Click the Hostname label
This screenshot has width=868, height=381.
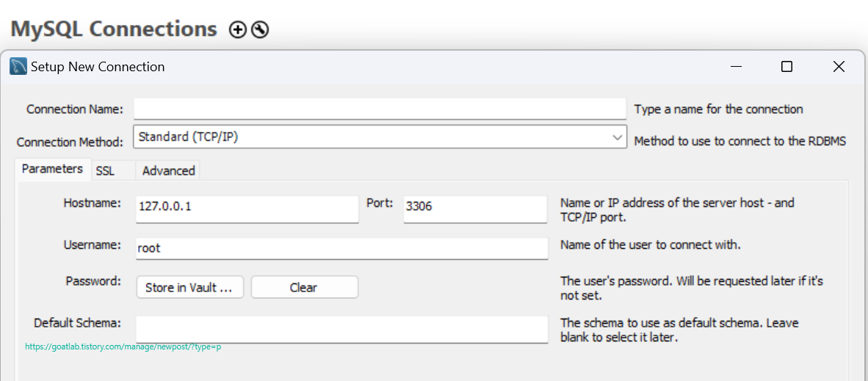pyautogui.click(x=92, y=203)
